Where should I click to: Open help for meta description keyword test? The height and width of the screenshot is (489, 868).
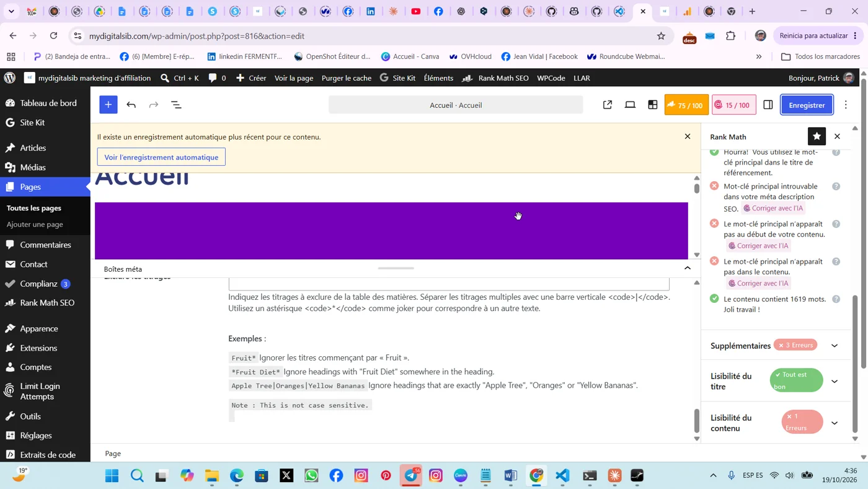coord(836,187)
